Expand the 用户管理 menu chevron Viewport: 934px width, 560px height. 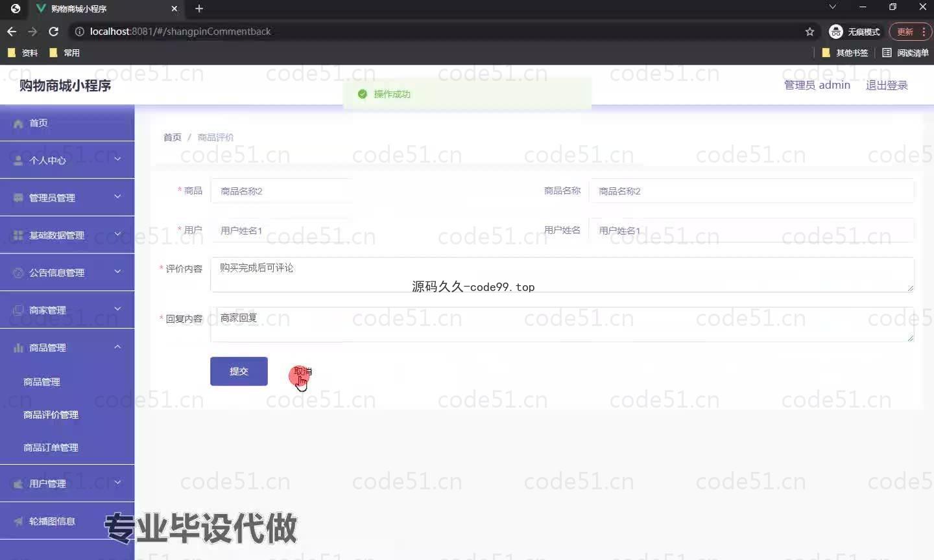[x=117, y=482]
